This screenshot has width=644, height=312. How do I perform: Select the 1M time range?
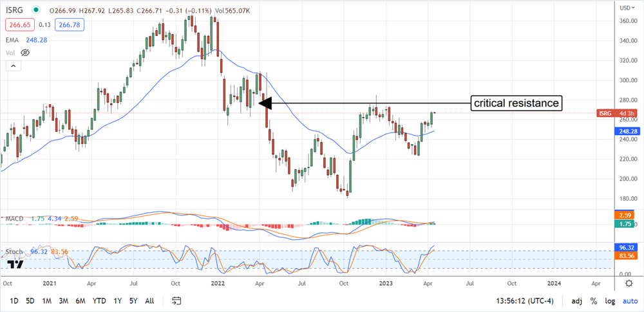46,301
